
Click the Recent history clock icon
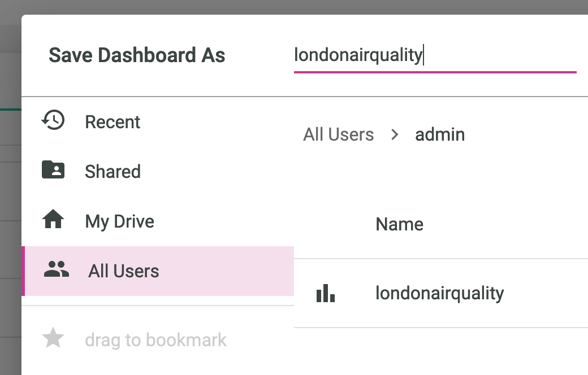(x=53, y=120)
